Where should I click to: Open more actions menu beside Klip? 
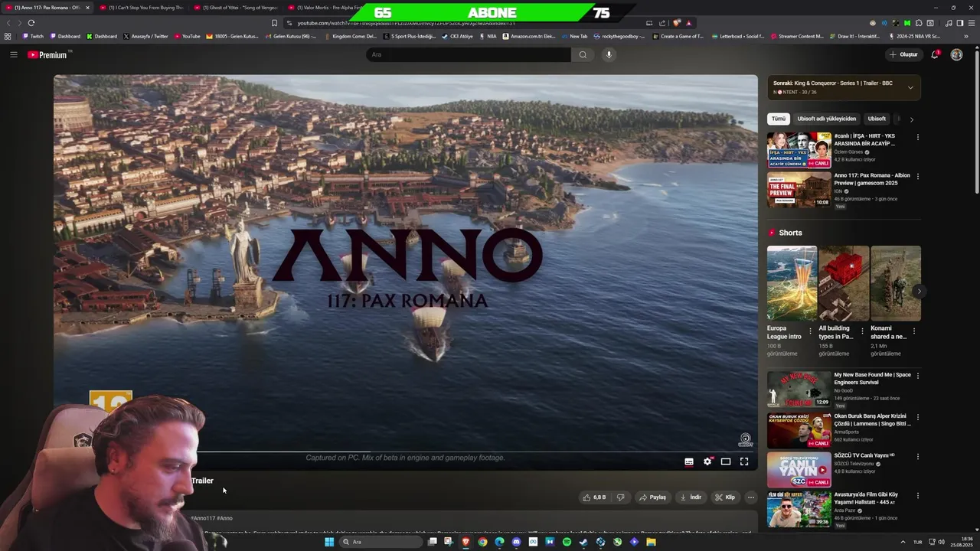751,497
